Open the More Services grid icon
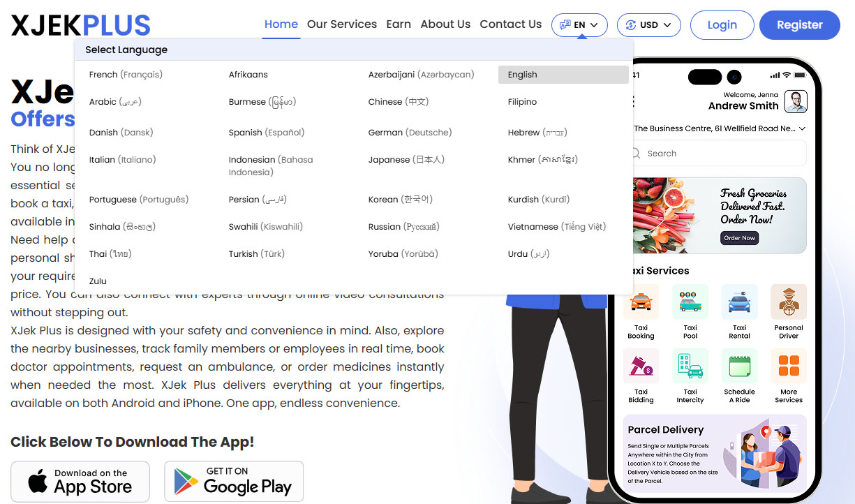Viewport: 855px width, 504px height. tap(788, 367)
